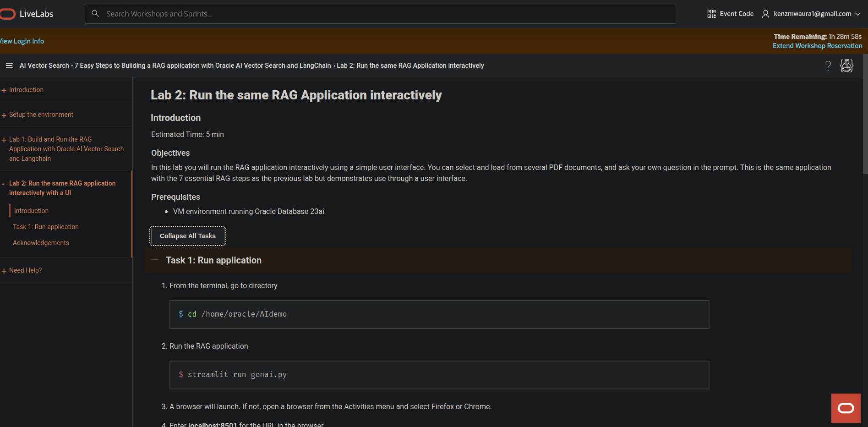Click the Event Code label
Screen dimensions: 868x427
click(x=737, y=14)
